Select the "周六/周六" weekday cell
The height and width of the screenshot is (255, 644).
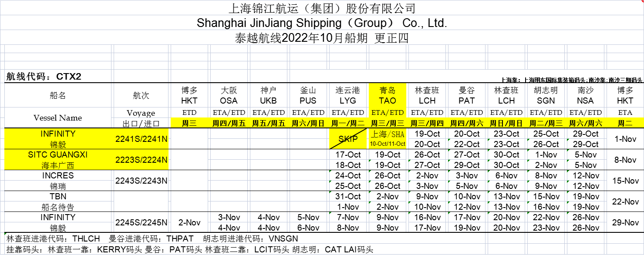tap(586, 123)
